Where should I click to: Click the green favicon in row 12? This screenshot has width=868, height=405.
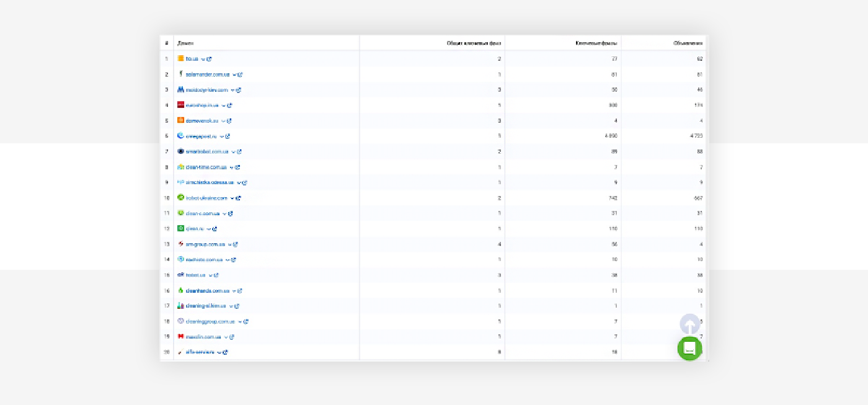[x=180, y=228]
